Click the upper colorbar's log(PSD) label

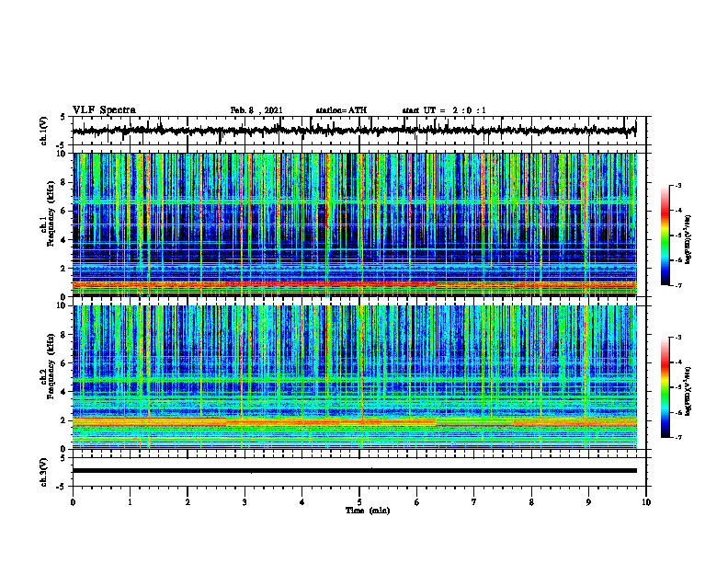click(x=688, y=240)
